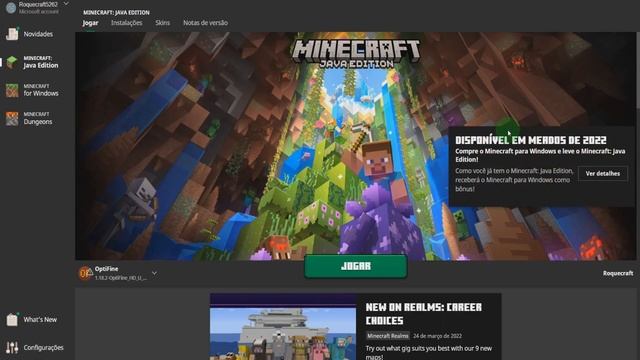Expand the OptiFine installation selector chevron
This screenshot has width=640, height=360.
click(x=154, y=273)
